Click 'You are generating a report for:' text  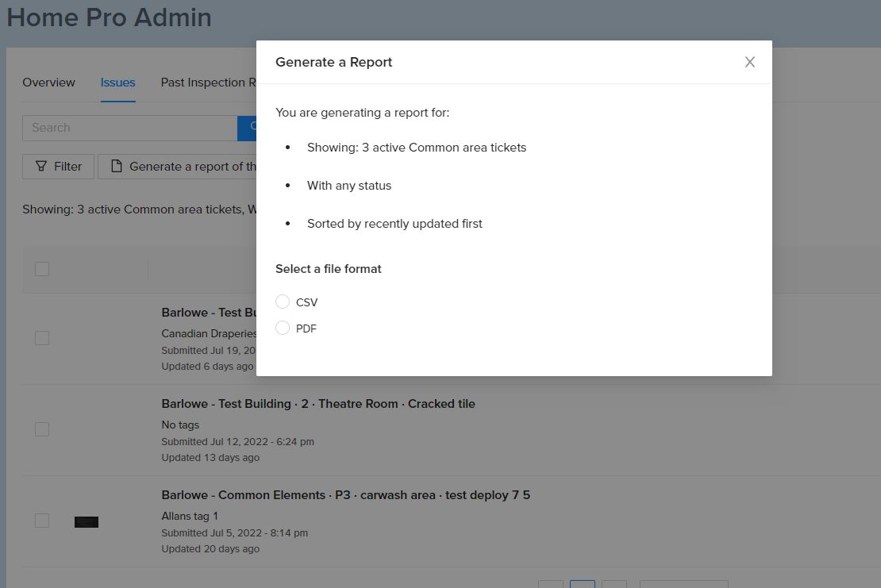[x=363, y=113]
